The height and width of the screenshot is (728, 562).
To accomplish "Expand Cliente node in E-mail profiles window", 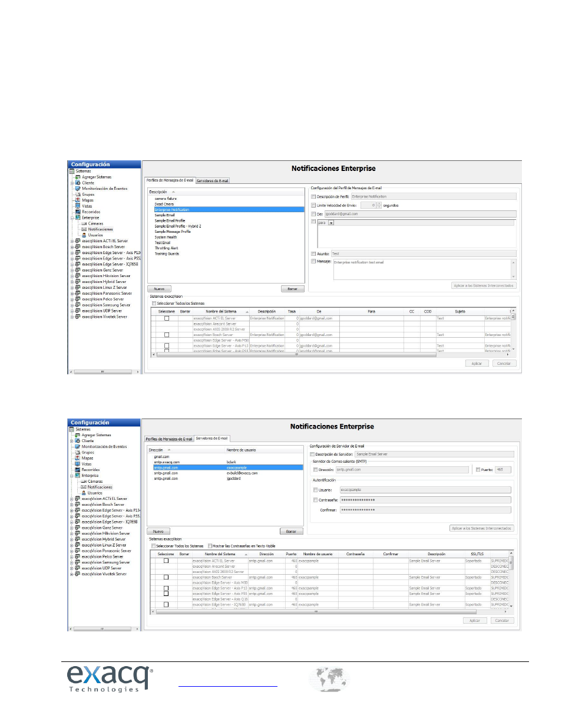I will pyautogui.click(x=72, y=183).
